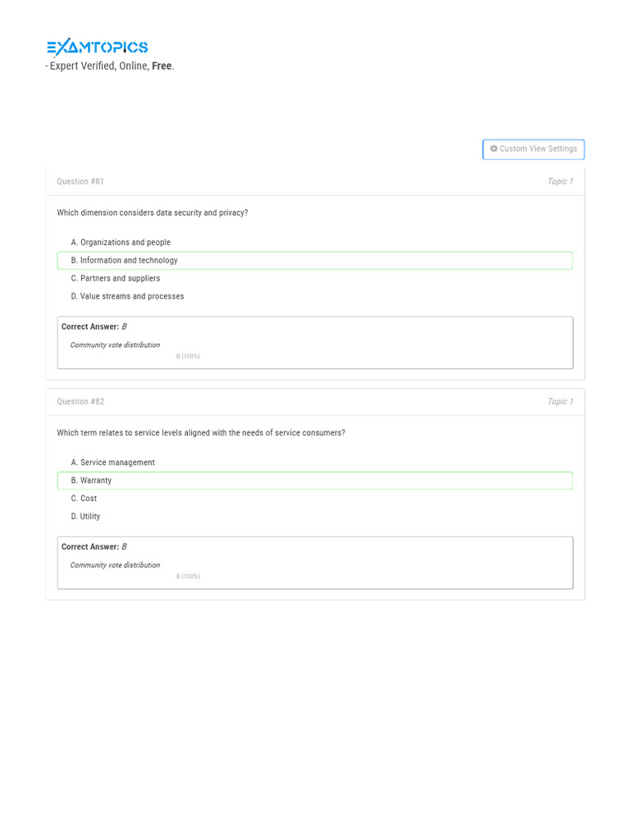The width and height of the screenshot is (630, 840).
Task: Select answer A. Service management
Action: 112,463
